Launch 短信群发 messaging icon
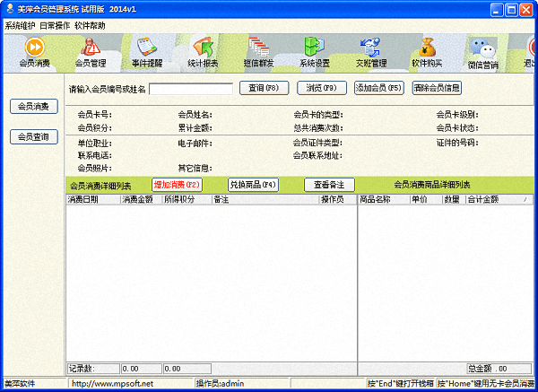The height and width of the screenshot is (392, 538). [259, 52]
